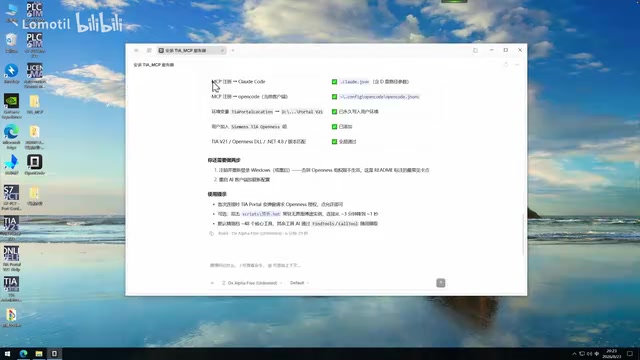640x360 pixels.
Task: Select the Microsoft Edge desktop icon
Action: [x=11, y=137]
